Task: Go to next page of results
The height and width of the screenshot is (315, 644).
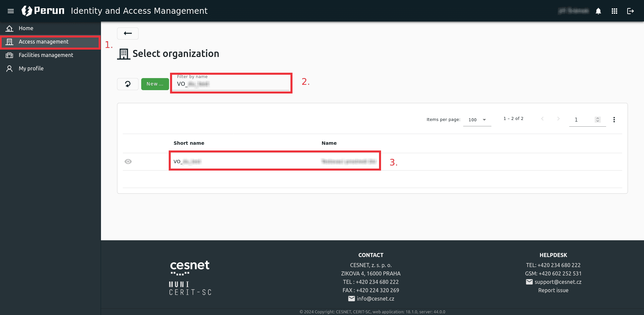Action: (558, 119)
